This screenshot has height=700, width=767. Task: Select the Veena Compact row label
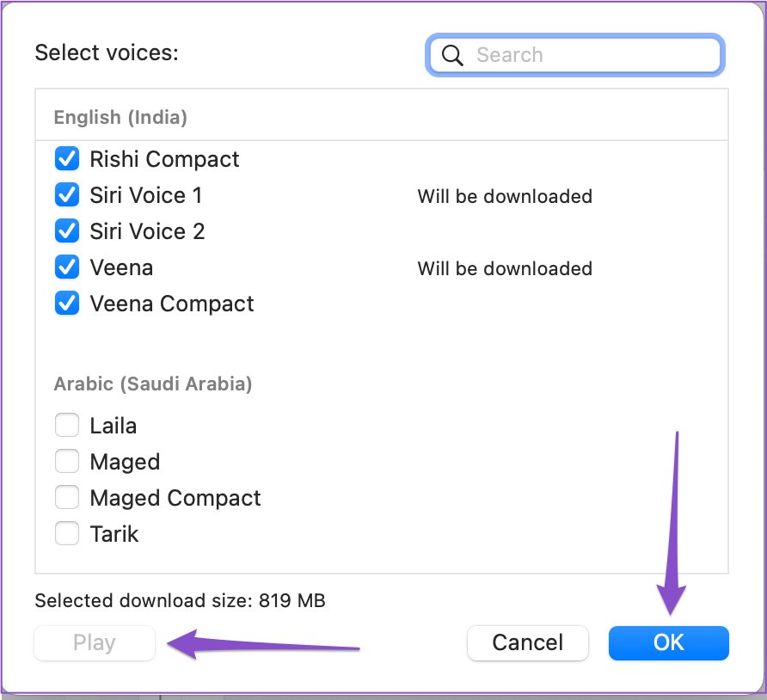pos(172,304)
